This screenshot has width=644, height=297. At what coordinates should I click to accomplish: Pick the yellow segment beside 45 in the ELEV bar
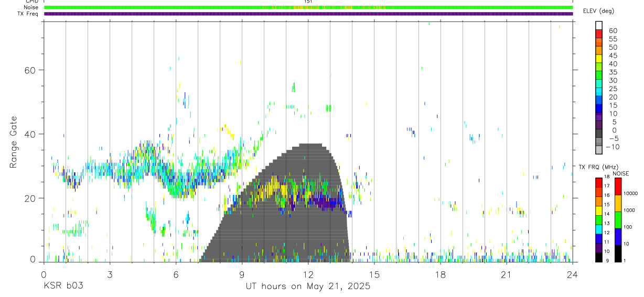pyautogui.click(x=599, y=58)
